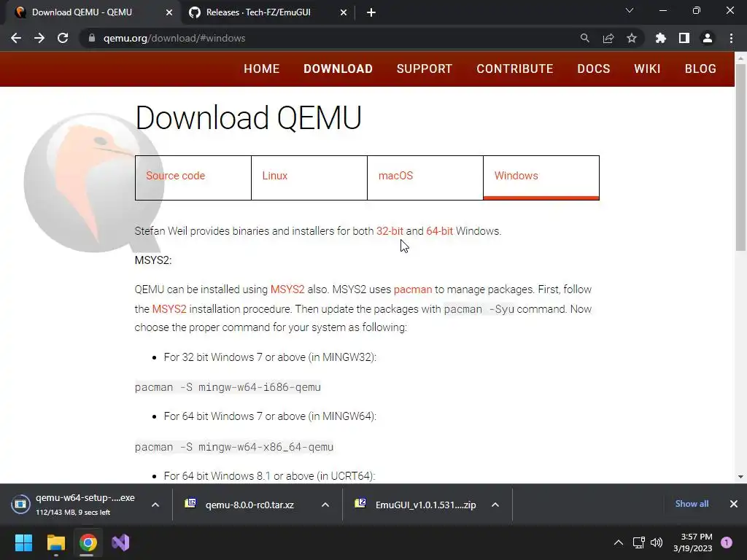Close the Releases Tech-FZ/EmuGUI tab
The image size is (747, 560).
tap(344, 12)
